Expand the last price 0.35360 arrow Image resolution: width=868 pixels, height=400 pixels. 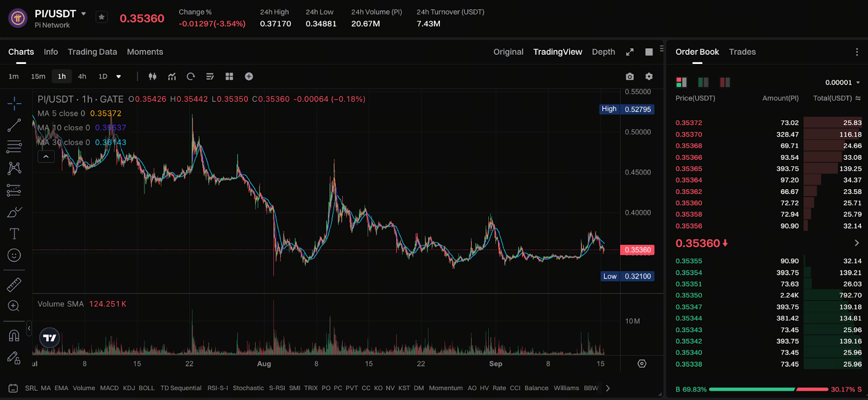point(857,243)
